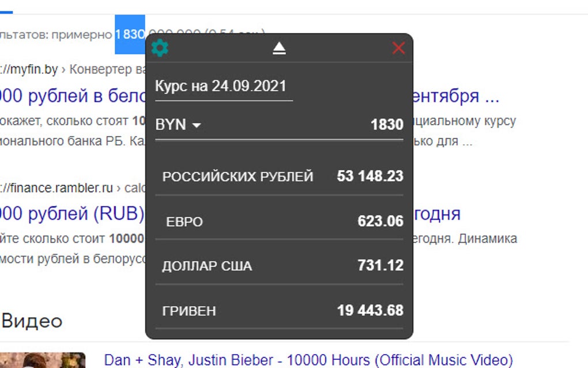Click the blue рублей в бело result title
Image resolution: width=588 pixels, height=368 pixels.
click(69, 96)
